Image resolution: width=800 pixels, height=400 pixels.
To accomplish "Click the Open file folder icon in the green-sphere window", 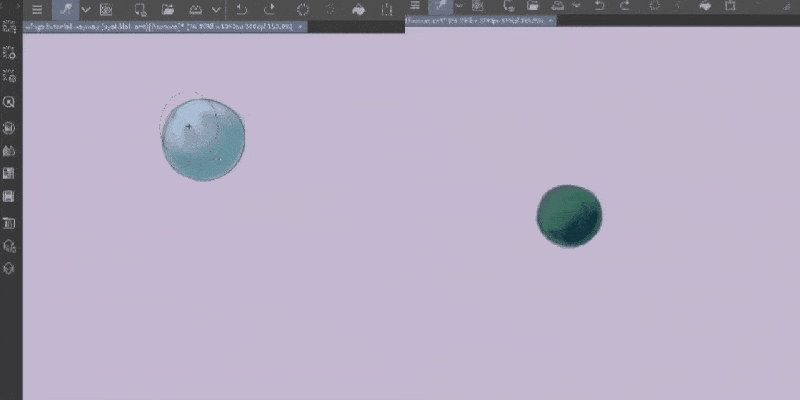I will pos(533,5).
